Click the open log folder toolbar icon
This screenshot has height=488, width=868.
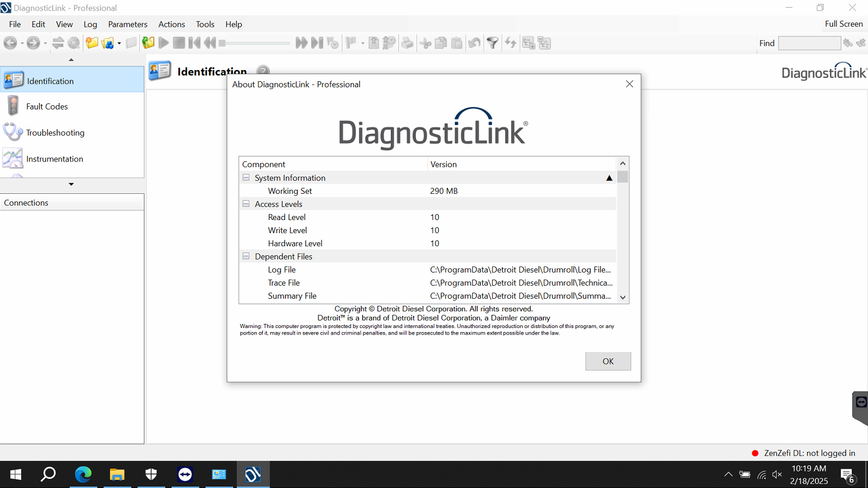[x=92, y=43]
